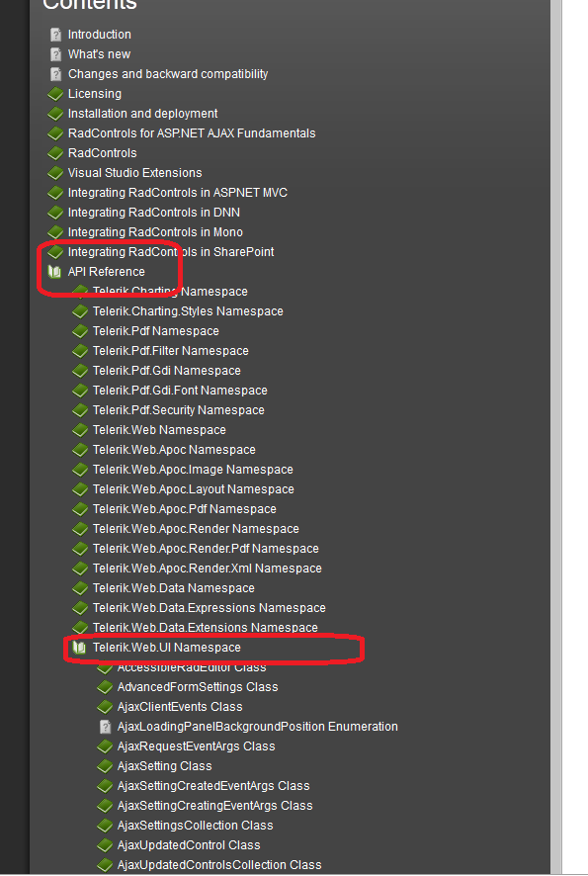Open AjaxSettingCreatingEventArgs Class
The image size is (588, 876).
pyautogui.click(x=215, y=806)
